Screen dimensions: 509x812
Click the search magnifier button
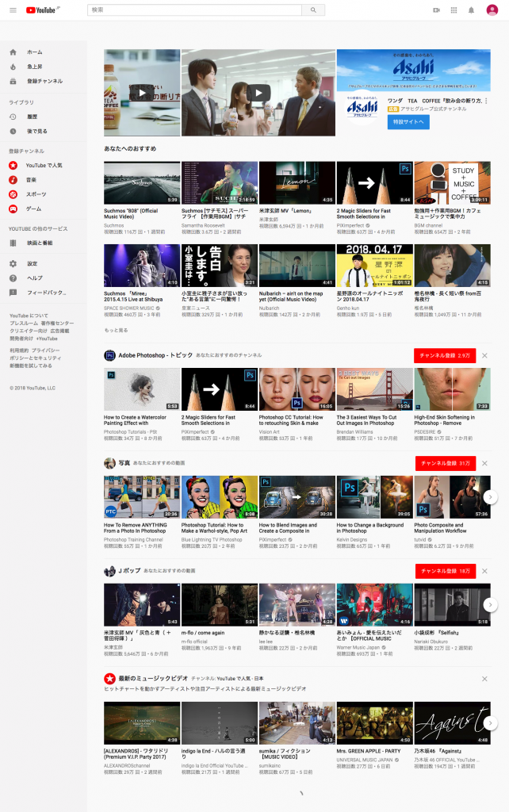tap(314, 10)
